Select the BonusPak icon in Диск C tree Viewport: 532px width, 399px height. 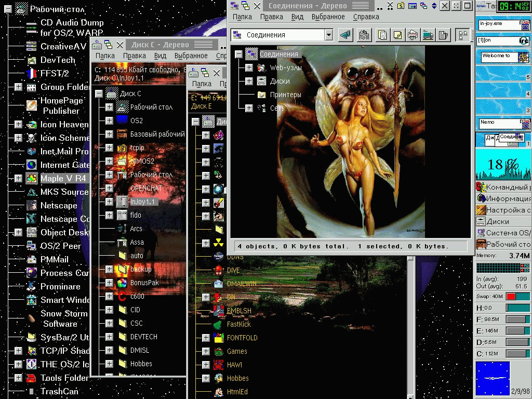coord(122,283)
